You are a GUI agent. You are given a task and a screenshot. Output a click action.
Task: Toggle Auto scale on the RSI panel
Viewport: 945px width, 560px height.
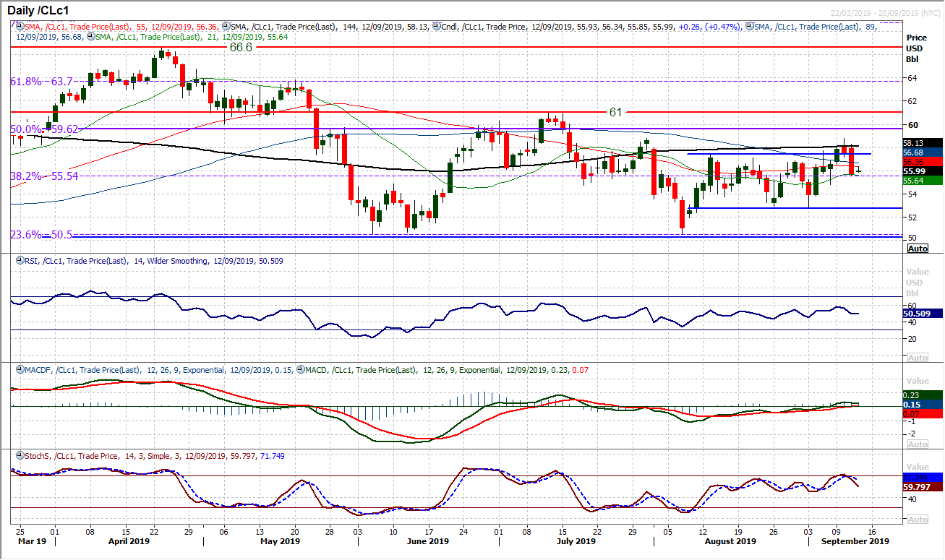tap(918, 358)
